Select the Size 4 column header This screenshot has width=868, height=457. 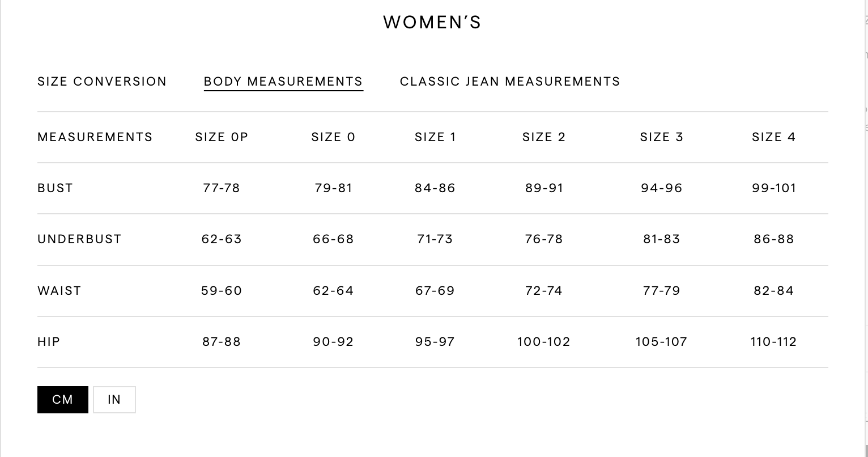[774, 137]
